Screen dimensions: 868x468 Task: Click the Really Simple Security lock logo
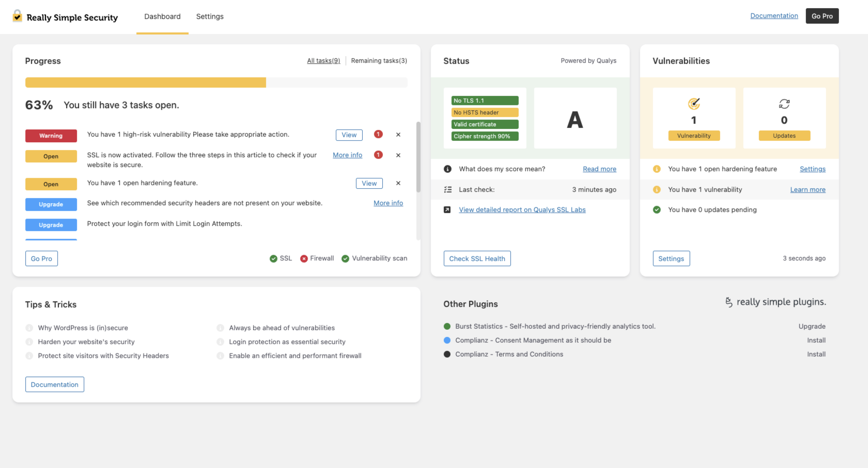(x=17, y=16)
